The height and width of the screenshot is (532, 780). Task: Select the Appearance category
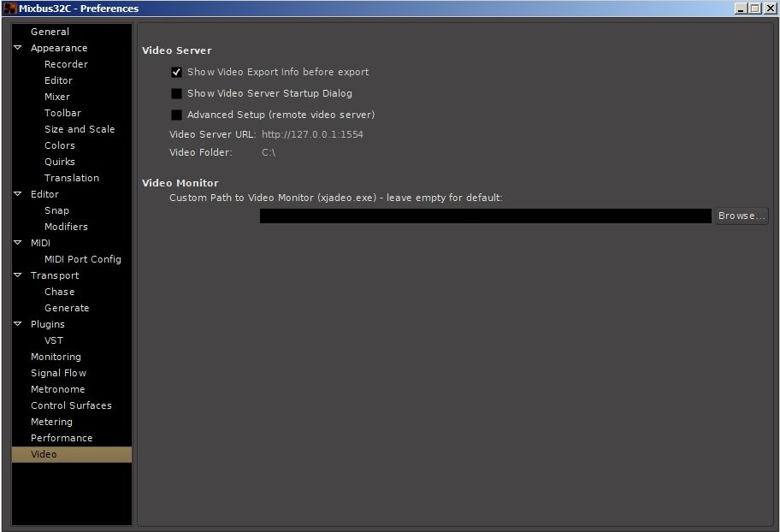tap(59, 48)
